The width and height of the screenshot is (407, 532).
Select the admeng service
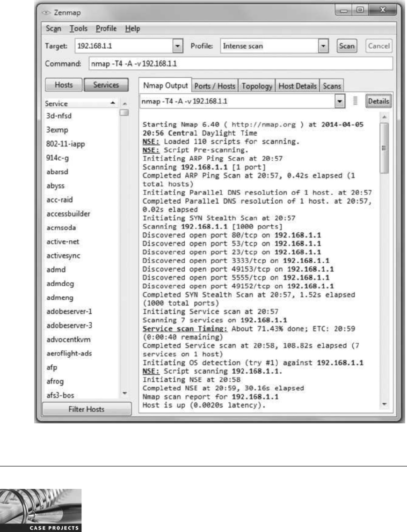pos(59,297)
